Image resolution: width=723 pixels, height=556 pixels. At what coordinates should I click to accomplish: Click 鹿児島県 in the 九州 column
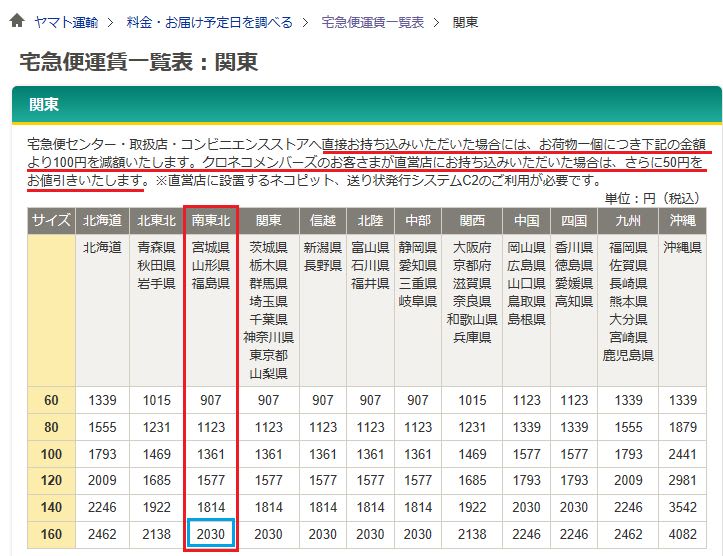coord(628,355)
